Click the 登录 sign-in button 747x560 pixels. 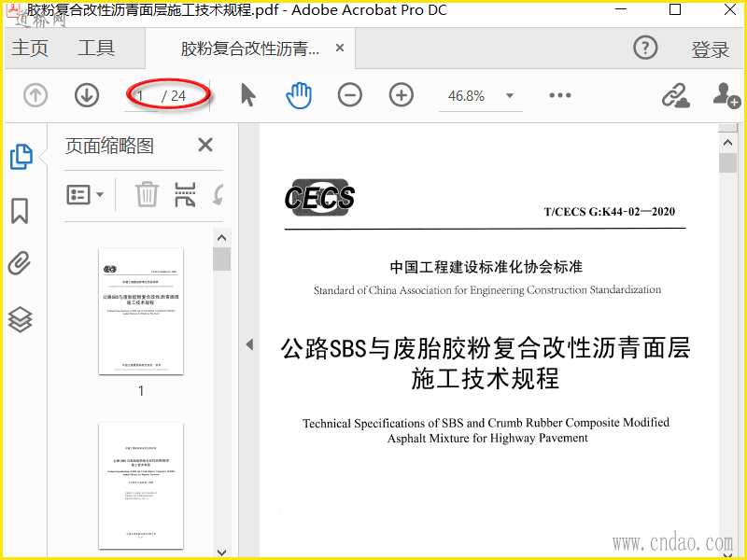pos(711,49)
